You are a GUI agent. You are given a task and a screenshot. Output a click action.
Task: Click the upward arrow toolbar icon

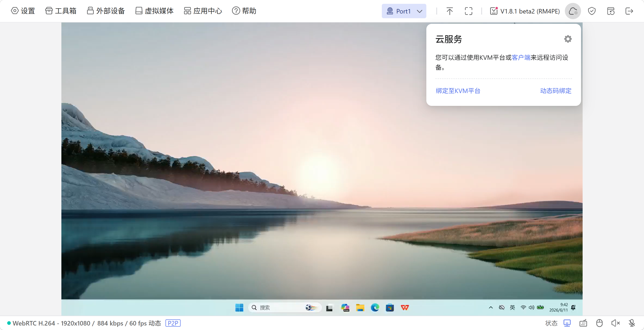point(449,11)
